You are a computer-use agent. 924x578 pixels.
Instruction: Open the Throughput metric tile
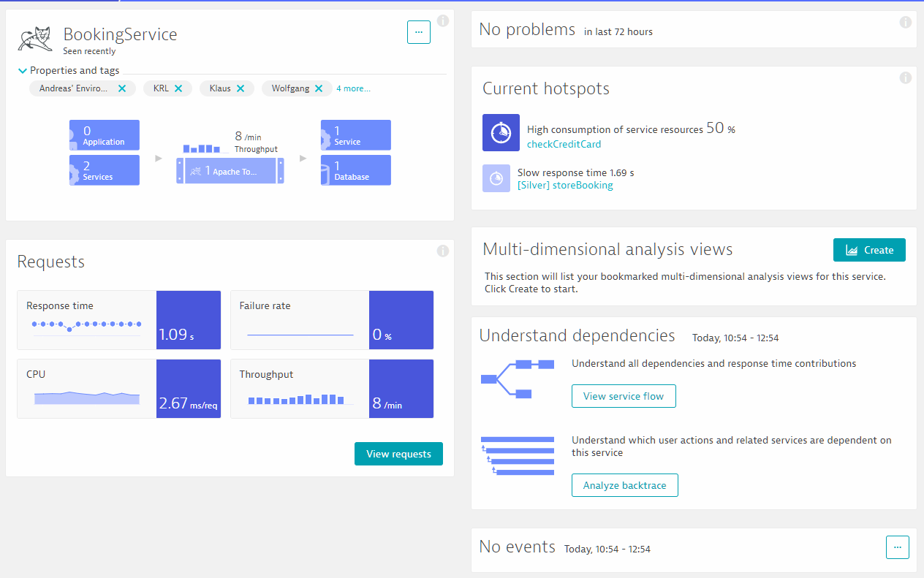[332, 389]
